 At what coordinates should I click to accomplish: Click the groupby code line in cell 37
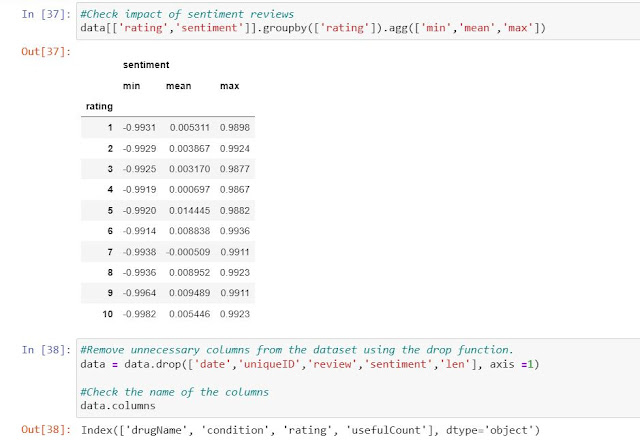(313, 28)
